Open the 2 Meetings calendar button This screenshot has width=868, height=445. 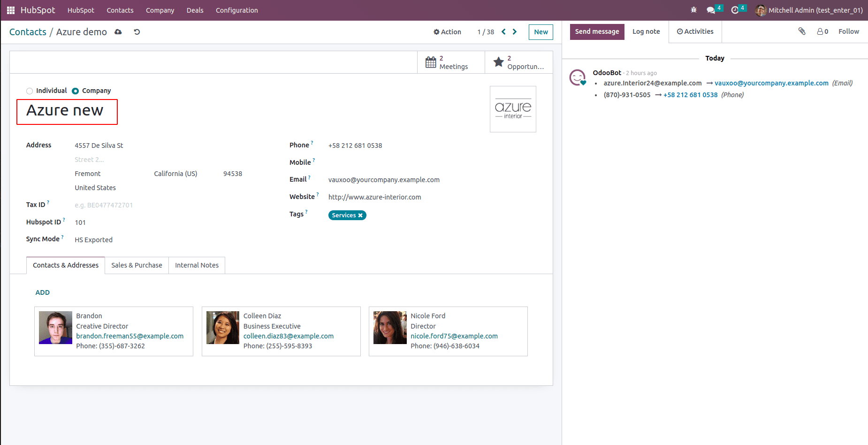tap(451, 62)
